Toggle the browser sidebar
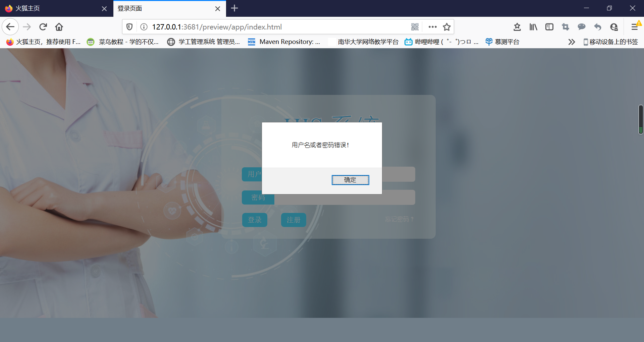Viewport: 644px width, 342px height. (x=549, y=27)
